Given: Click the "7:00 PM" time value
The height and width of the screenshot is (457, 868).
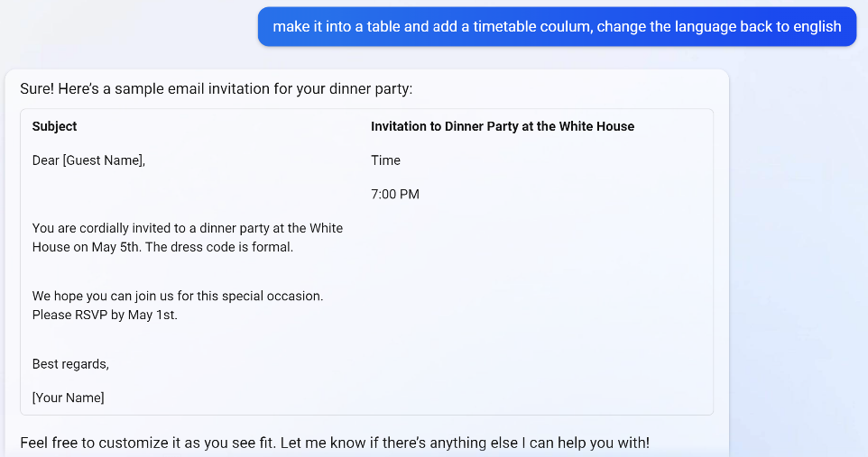Looking at the screenshot, I should pyautogui.click(x=395, y=195).
